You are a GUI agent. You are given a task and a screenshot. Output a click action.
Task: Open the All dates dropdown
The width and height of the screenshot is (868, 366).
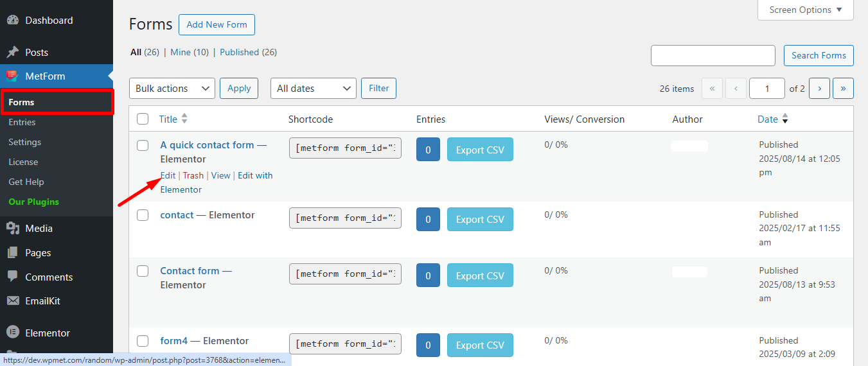[314, 89]
